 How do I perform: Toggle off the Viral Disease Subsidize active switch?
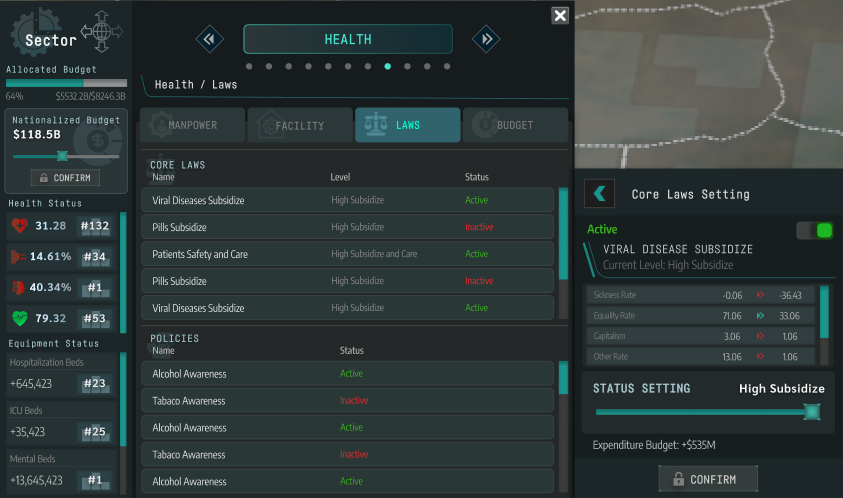point(815,231)
